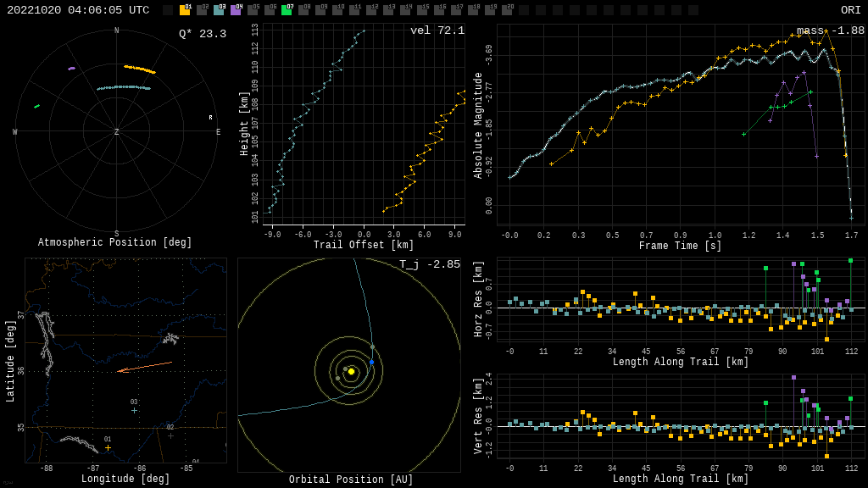Click the date and time UTC header
The height and width of the screenshot is (488, 868).
pos(78,10)
